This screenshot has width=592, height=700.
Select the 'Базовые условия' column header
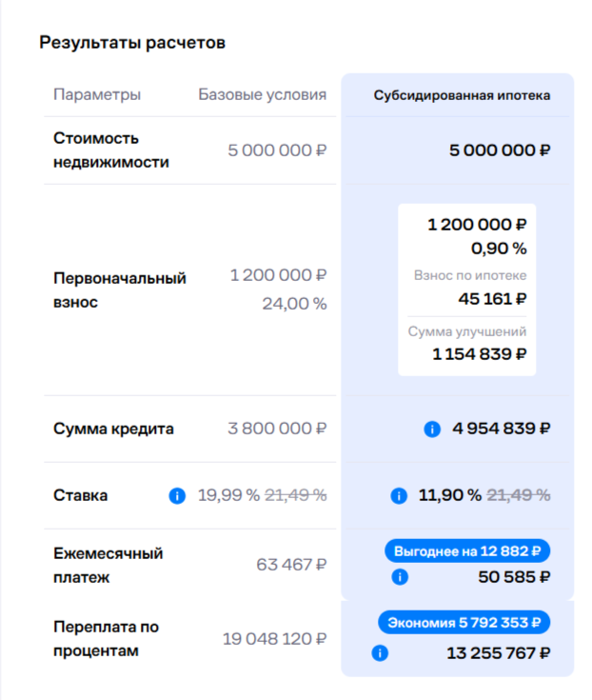[263, 94]
